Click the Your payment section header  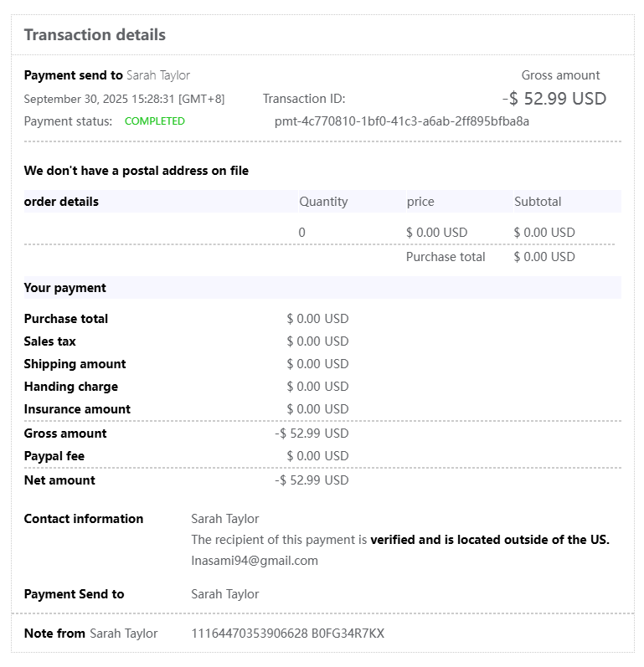pyautogui.click(x=65, y=288)
